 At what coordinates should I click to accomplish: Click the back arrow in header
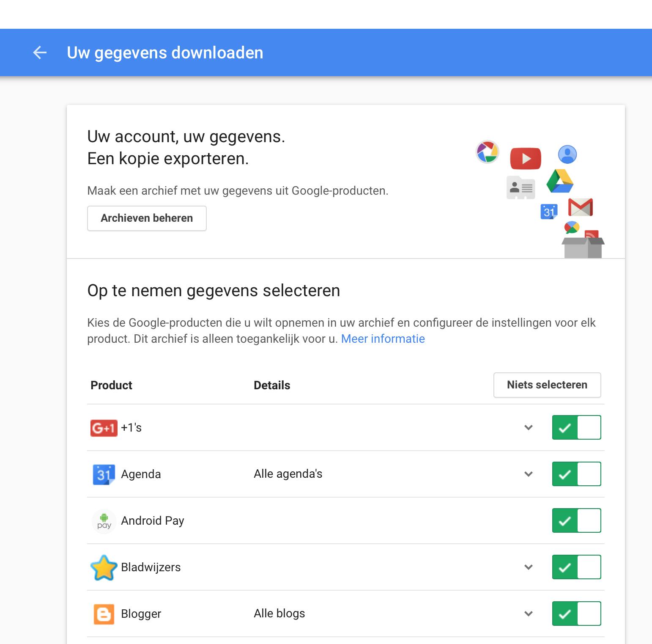tap(40, 52)
